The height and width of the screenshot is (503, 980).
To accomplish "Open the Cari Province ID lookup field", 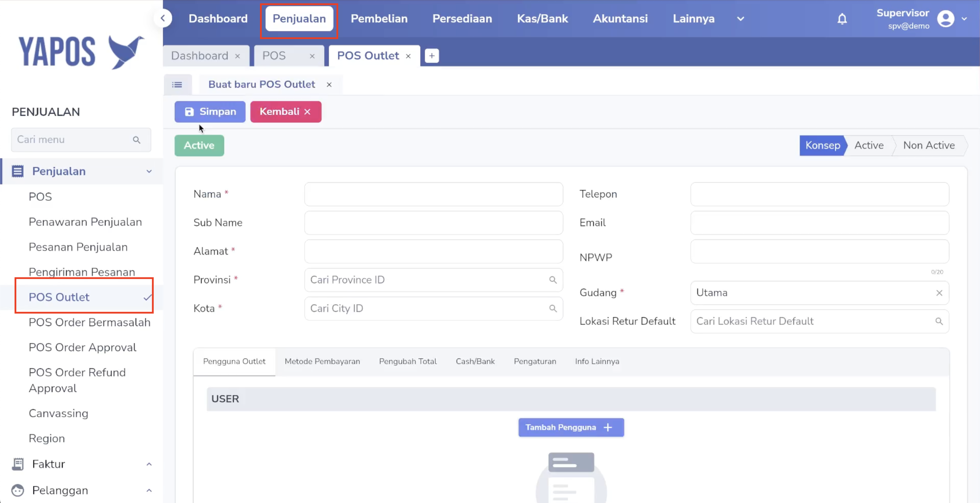I will [433, 280].
